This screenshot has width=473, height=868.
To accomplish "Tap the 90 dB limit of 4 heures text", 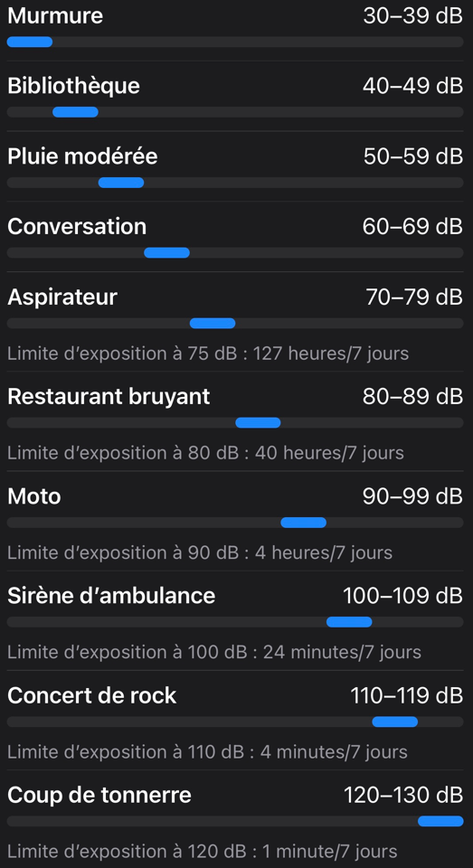I will pos(200,552).
